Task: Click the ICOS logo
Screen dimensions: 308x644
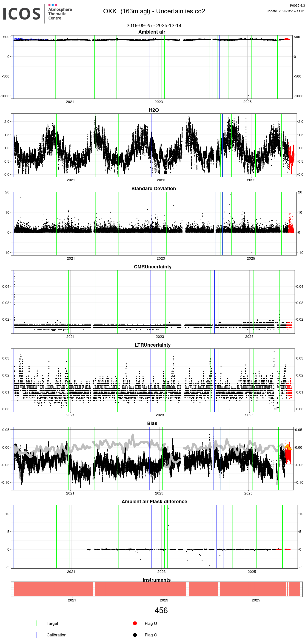Action: point(21,14)
